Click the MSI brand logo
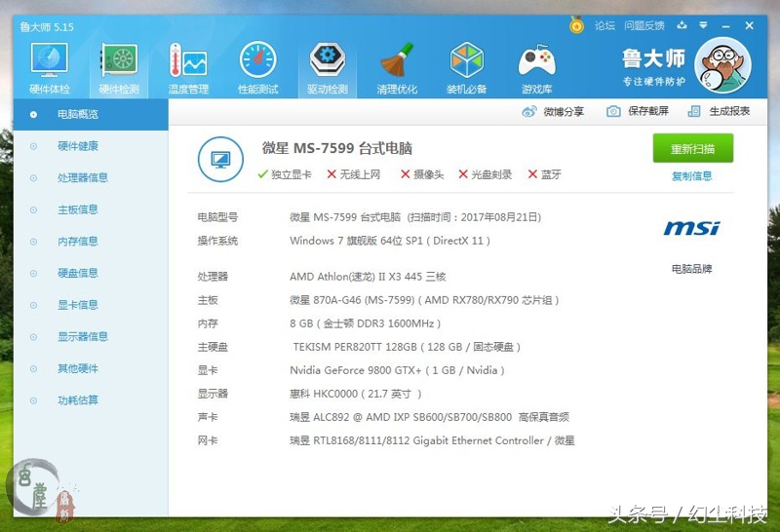 692,228
